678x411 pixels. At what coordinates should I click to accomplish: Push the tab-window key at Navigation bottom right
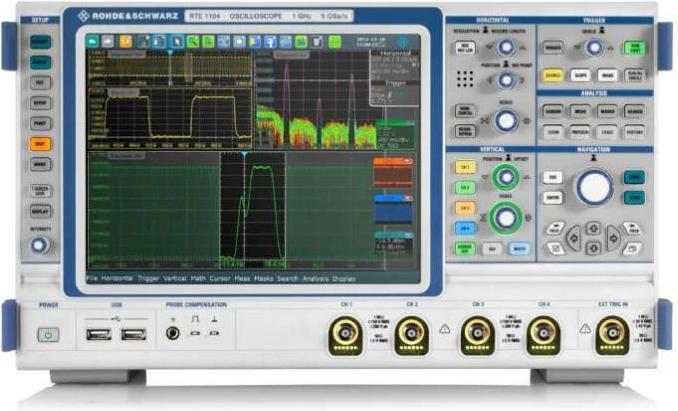click(x=631, y=248)
